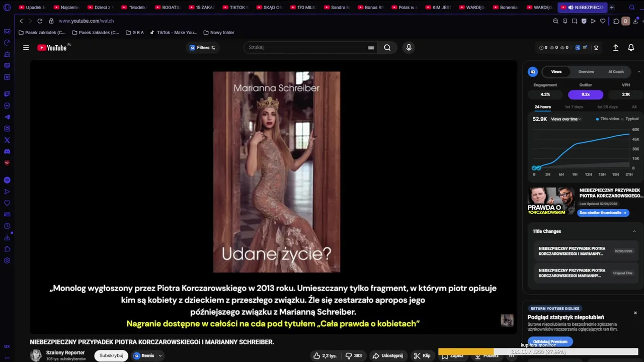The height and width of the screenshot is (362, 644).
Task: Click the magnifier search button
Action: (x=387, y=48)
